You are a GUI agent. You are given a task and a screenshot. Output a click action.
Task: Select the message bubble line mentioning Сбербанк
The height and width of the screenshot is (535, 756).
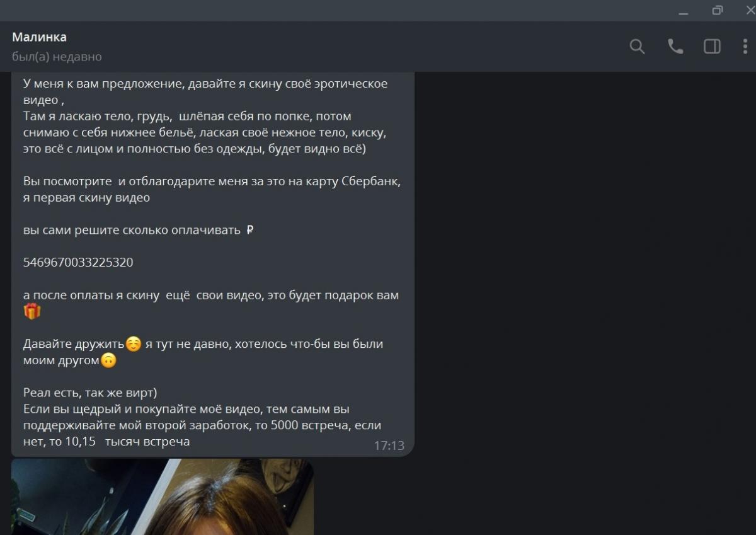click(212, 181)
